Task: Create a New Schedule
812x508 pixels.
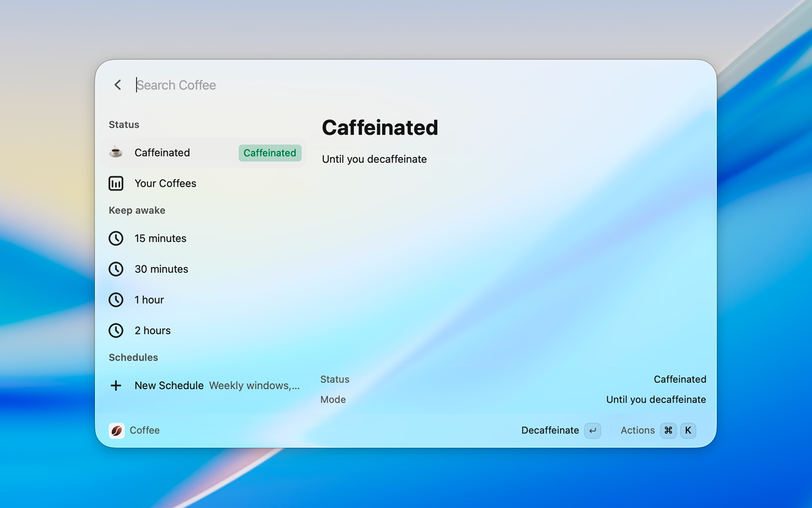Action: 203,385
